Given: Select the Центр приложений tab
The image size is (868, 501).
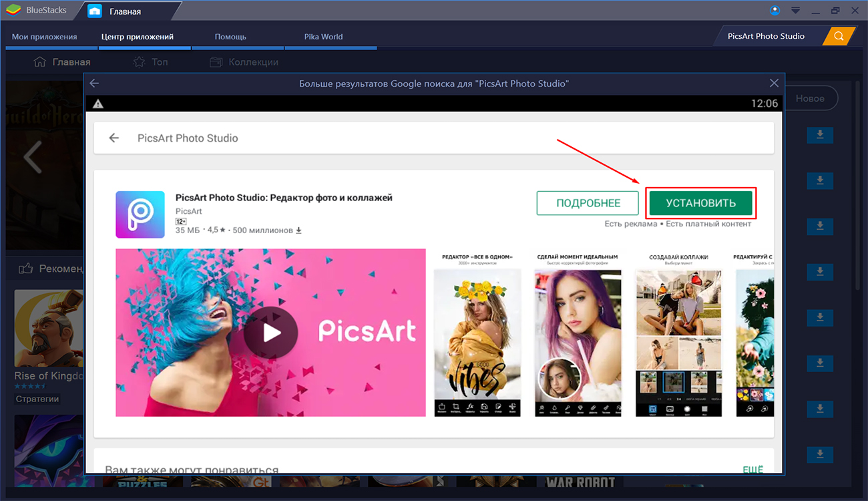Looking at the screenshot, I should click(x=138, y=37).
